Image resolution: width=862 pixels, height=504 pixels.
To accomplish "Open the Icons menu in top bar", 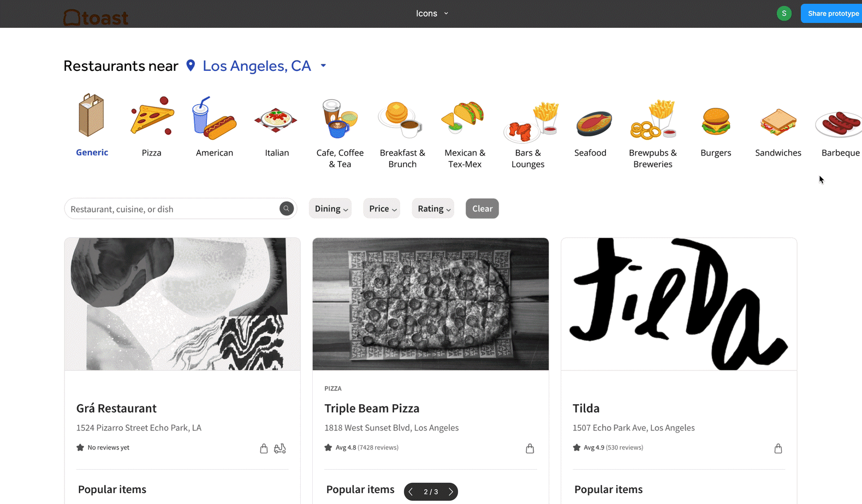I will coord(432,14).
